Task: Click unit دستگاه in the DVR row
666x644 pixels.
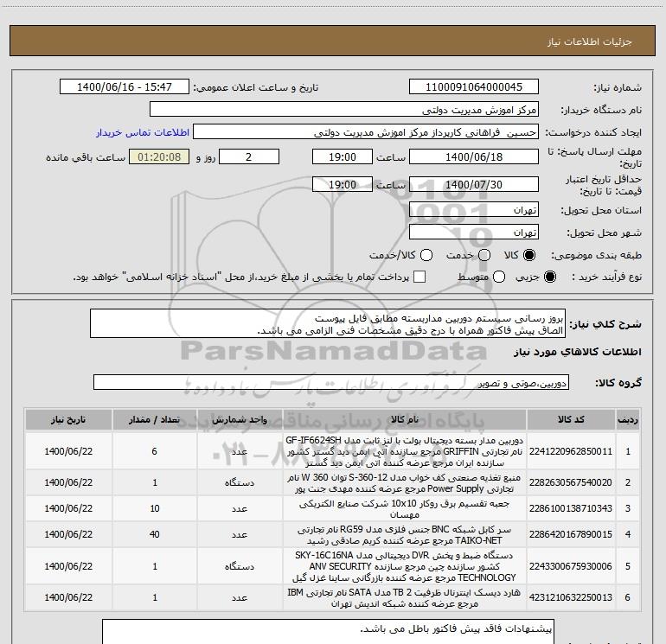Action: (x=240, y=566)
